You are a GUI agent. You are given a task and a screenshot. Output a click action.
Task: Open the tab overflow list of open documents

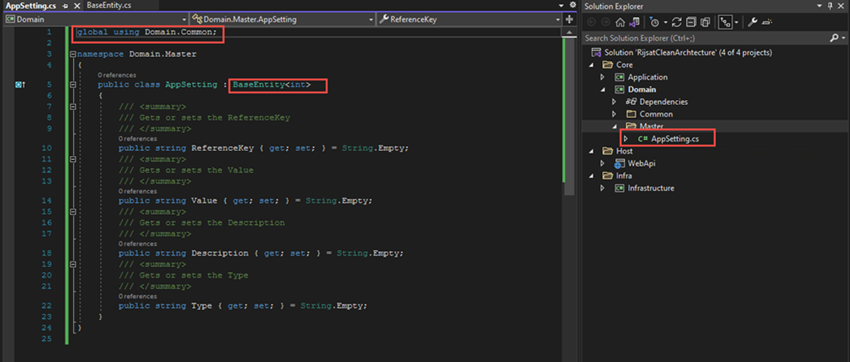click(x=561, y=5)
